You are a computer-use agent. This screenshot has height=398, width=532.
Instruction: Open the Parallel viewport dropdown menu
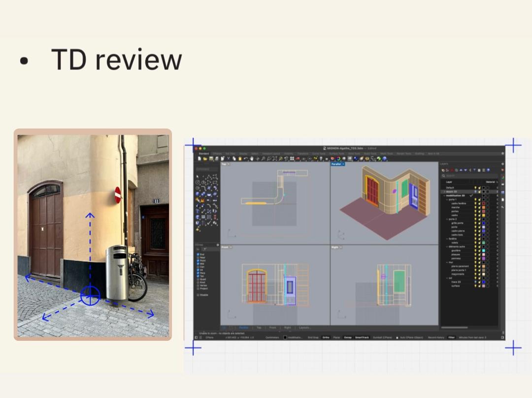point(343,164)
